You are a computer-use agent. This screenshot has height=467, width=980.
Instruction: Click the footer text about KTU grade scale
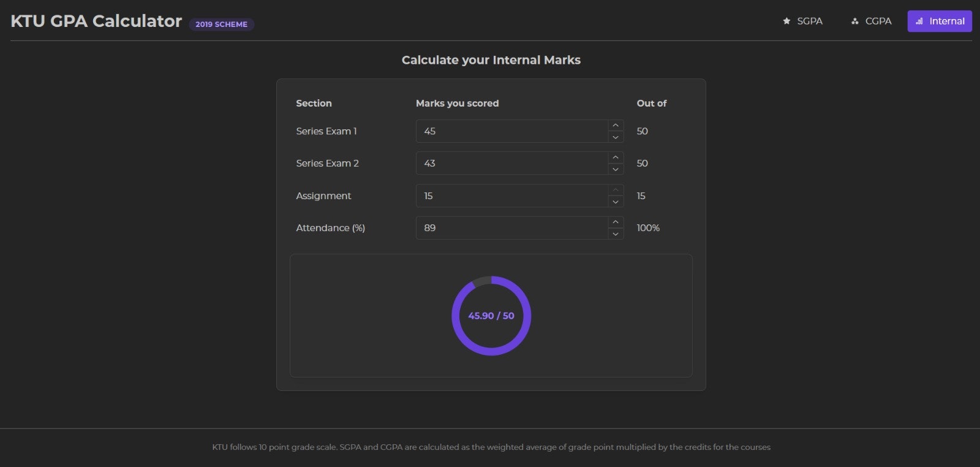pos(491,447)
